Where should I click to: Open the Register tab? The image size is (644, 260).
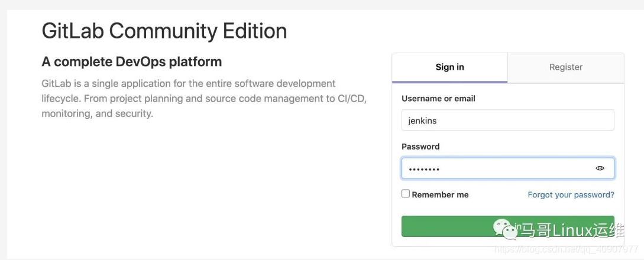click(565, 67)
